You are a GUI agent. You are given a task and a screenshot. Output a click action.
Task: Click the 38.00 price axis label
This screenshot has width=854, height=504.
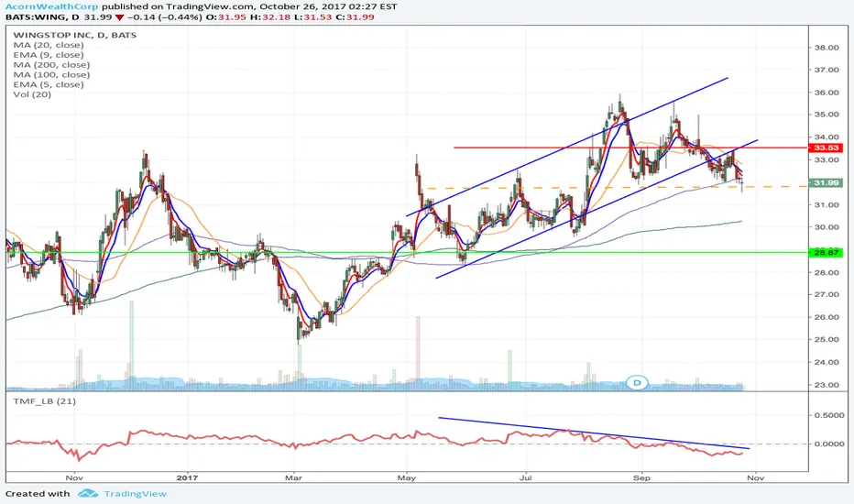click(826, 48)
